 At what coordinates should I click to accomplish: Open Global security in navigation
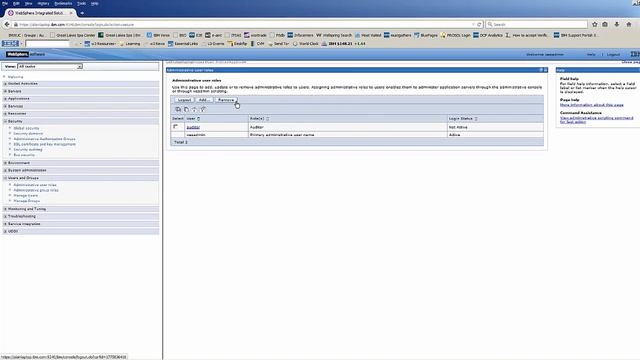coord(26,128)
